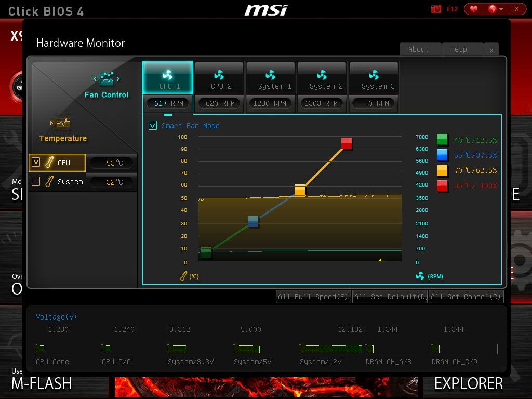Select the CPU 1 fan tab
Screen dimensions: 532x399
click(x=168, y=78)
